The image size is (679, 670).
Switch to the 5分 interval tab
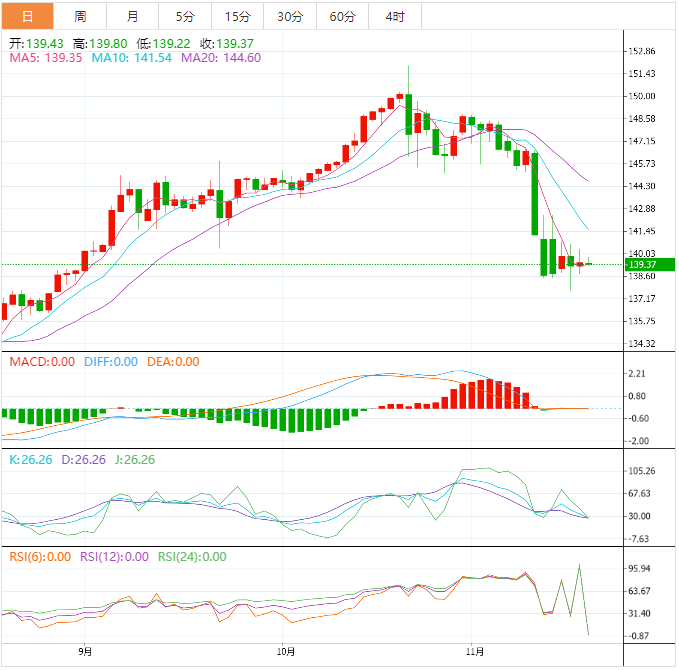click(185, 17)
